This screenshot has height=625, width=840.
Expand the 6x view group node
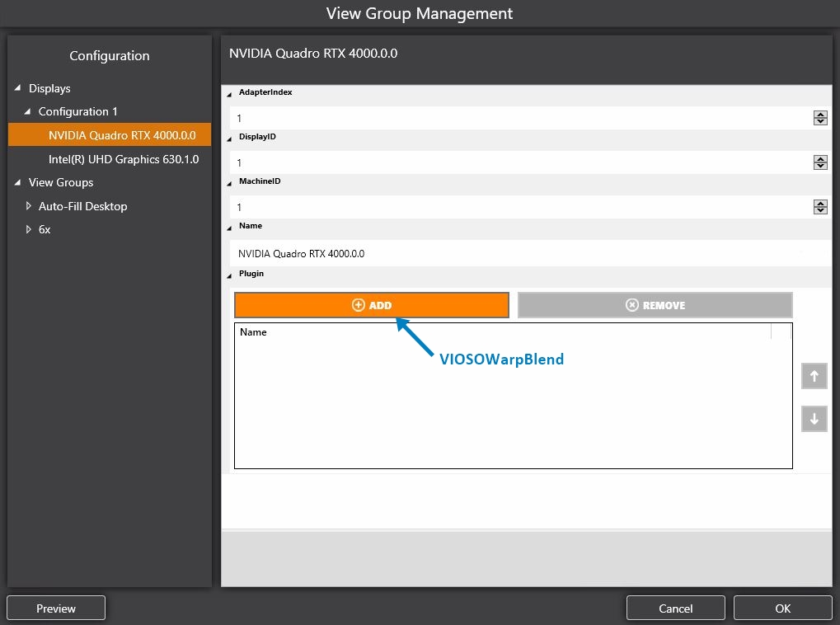(28, 229)
